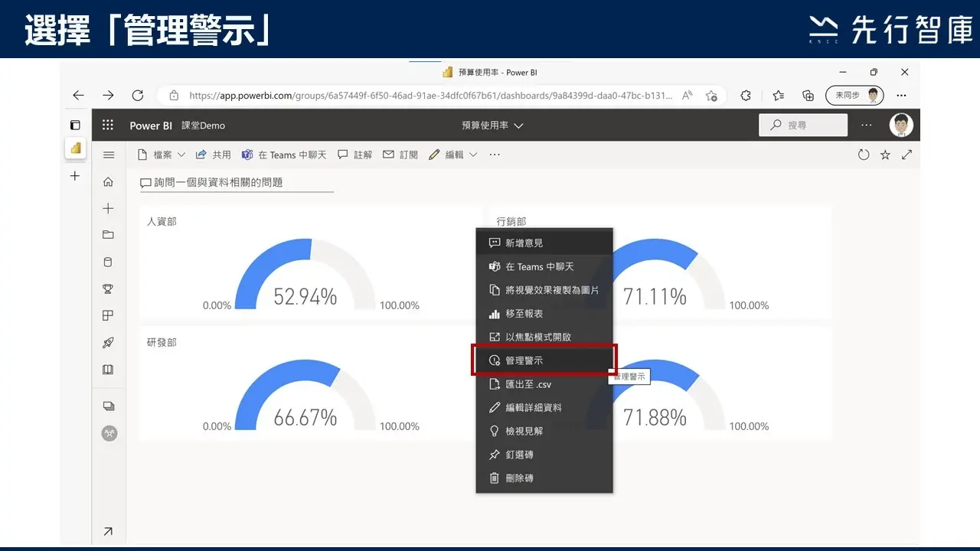The image size is (980, 551).
Task: Open the Workspaces icon in sidebar
Action: [108, 406]
